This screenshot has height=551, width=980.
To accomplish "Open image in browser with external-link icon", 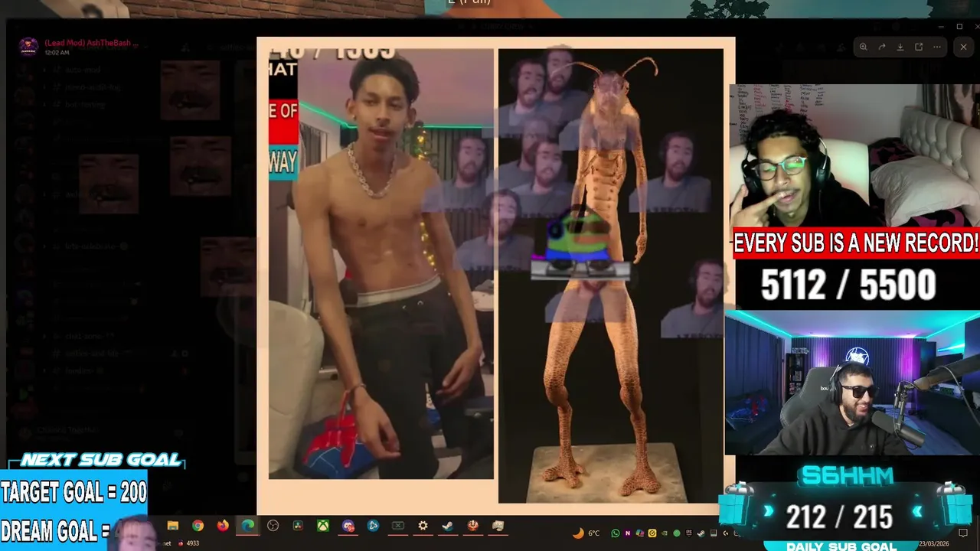I will (919, 47).
